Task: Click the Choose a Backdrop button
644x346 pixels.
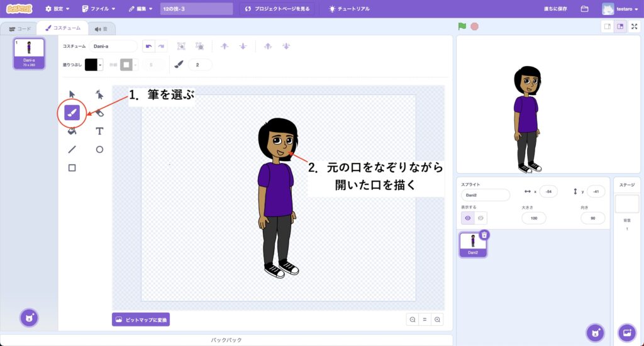Action: 627,332
